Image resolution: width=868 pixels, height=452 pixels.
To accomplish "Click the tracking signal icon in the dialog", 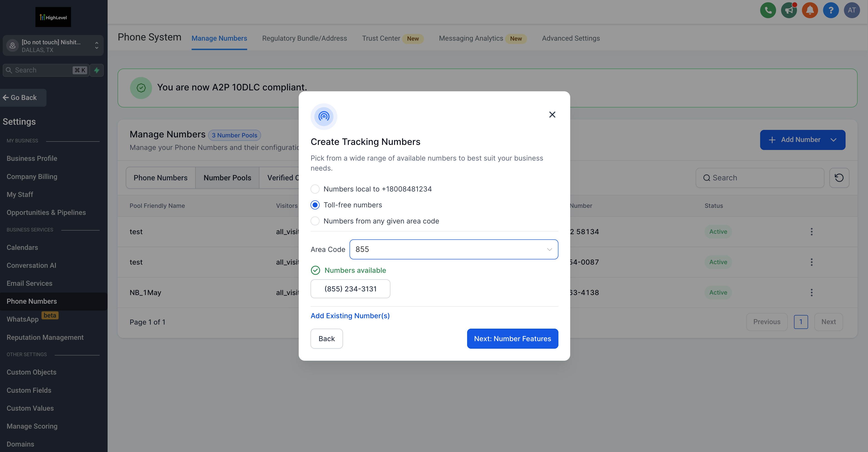I will click(x=324, y=116).
